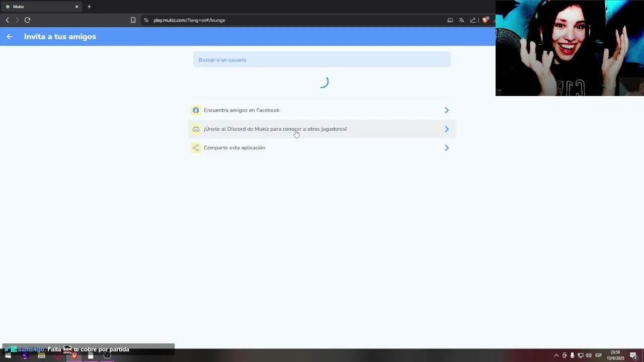Viewport: 644px width, 362px height.
Task: Switch the ESP keyboard language indicator
Action: click(598, 355)
